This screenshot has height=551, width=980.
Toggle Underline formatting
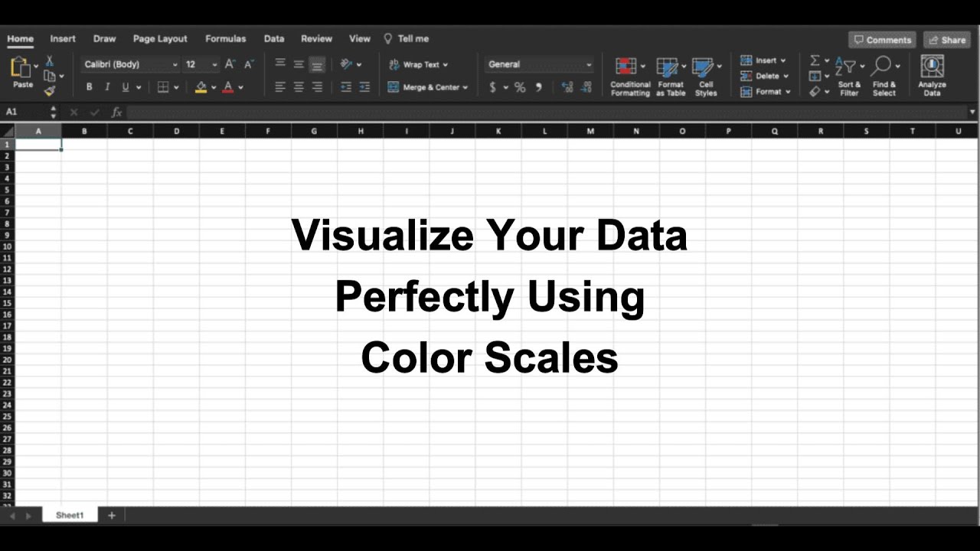point(126,87)
